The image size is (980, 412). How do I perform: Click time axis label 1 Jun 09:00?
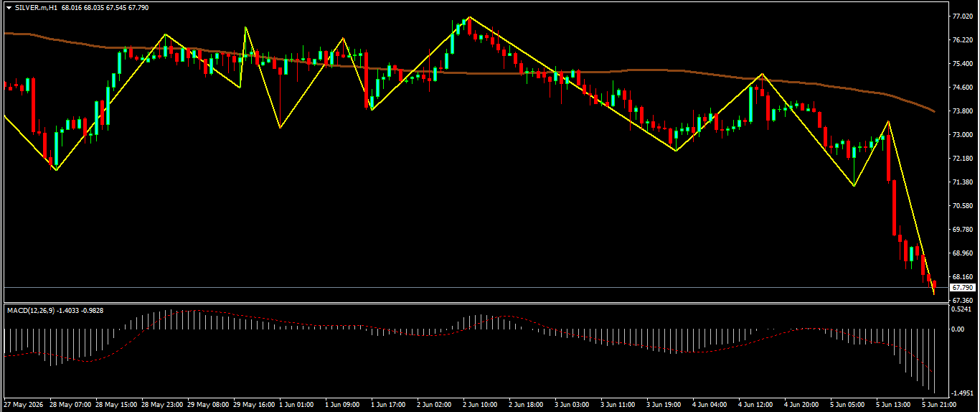tap(342, 405)
